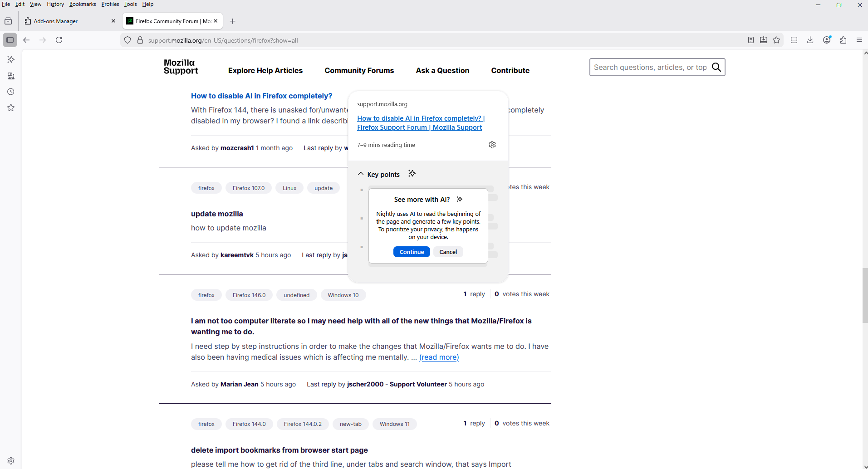Open the Firefox 146.0 tag

tap(249, 295)
